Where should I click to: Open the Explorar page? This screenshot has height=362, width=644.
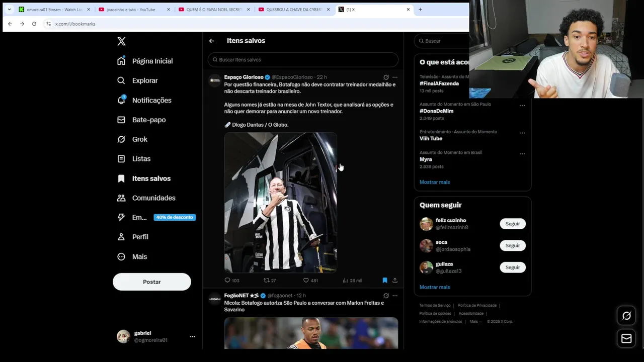pos(137,80)
